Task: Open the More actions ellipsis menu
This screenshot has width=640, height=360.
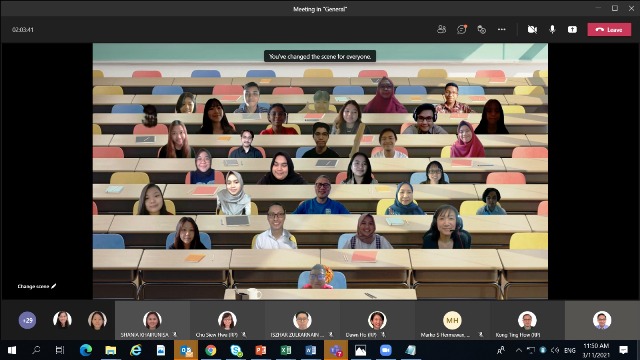Action: coord(502,29)
